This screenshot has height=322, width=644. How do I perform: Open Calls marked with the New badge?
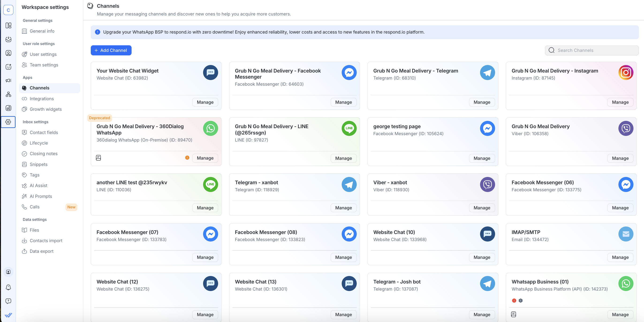click(x=34, y=207)
